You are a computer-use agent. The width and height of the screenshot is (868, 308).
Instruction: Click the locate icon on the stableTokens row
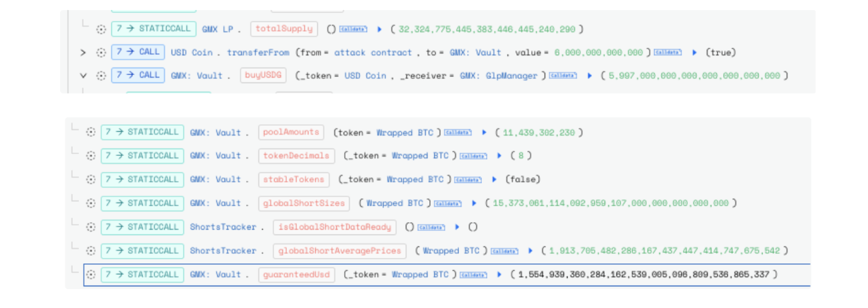pyautogui.click(x=90, y=180)
